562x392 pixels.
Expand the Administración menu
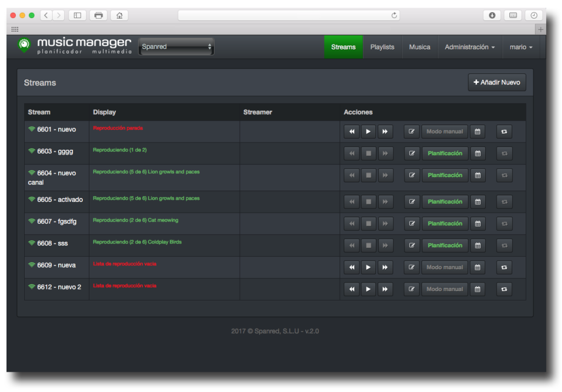point(469,47)
